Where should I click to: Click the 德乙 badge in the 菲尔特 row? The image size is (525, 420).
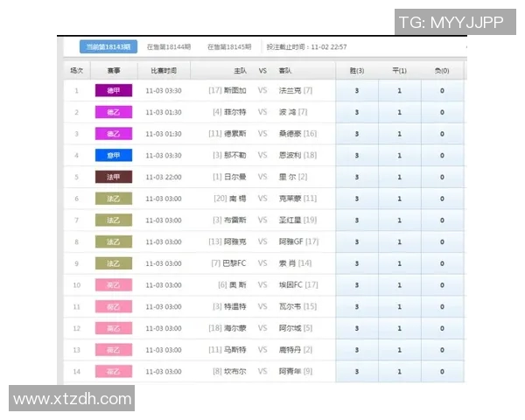coord(114,112)
